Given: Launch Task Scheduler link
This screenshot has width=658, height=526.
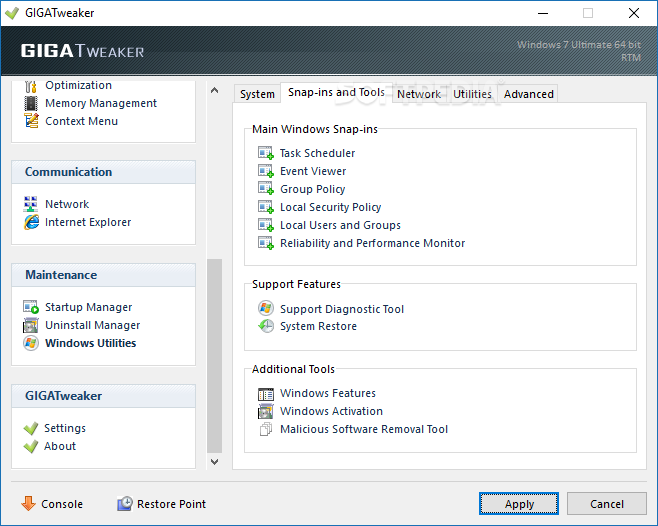Looking at the screenshot, I should (317, 153).
